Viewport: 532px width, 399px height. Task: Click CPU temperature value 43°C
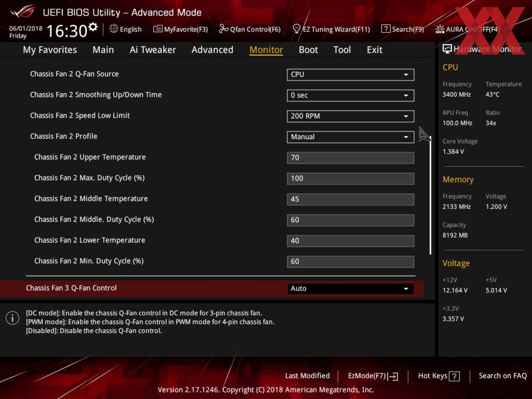492,94
